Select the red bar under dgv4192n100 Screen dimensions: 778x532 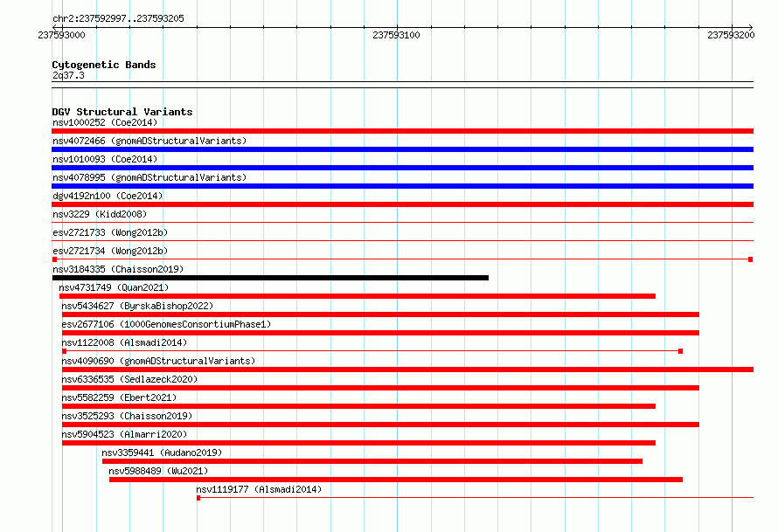coord(402,204)
